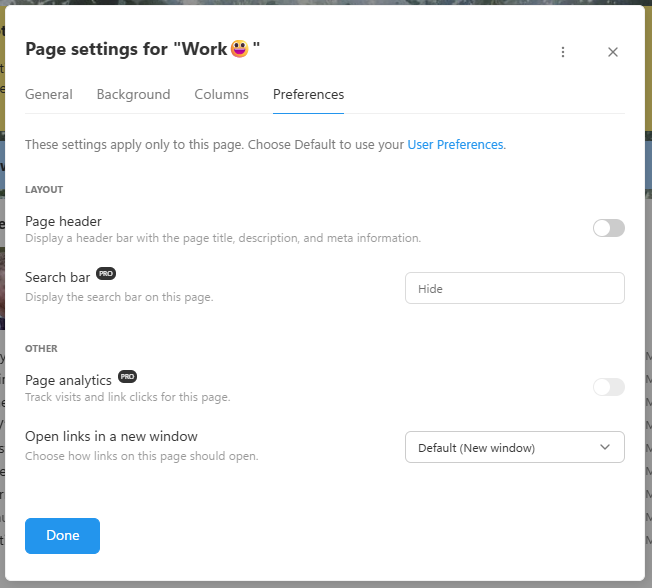Click the Done button
This screenshot has height=588, width=652.
(62, 536)
